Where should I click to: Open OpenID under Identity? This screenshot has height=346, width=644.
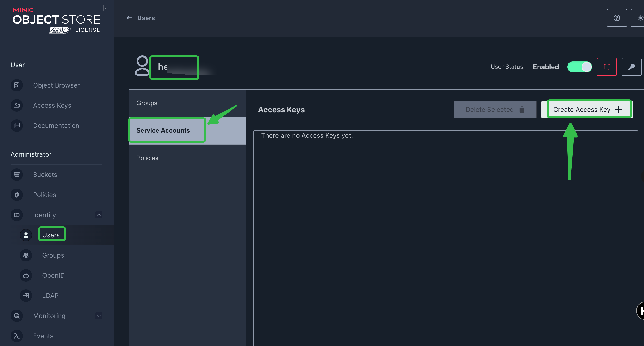[53, 275]
